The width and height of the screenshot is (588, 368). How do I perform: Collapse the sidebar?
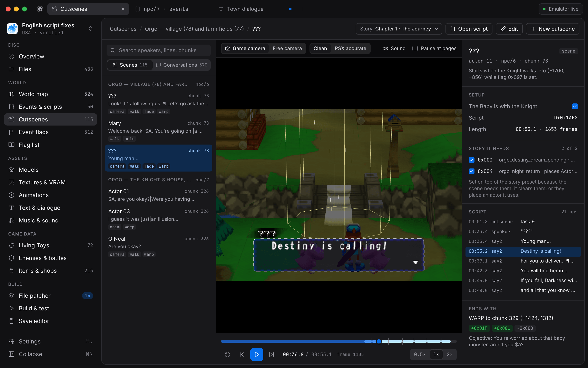51,354
